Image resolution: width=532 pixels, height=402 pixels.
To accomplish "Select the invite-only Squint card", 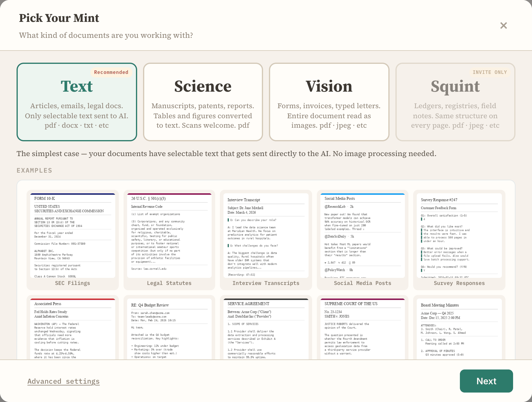I will tap(455, 102).
